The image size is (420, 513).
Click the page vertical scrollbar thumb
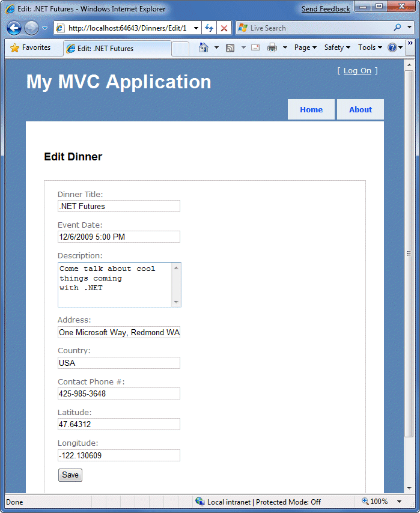(x=409, y=253)
